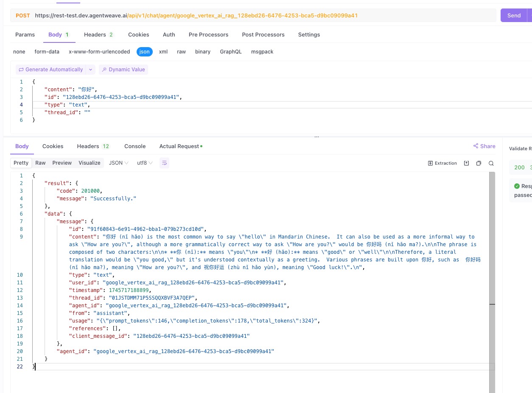Click the Generate Automatically button
The width and height of the screenshot is (532, 393).
pos(50,70)
